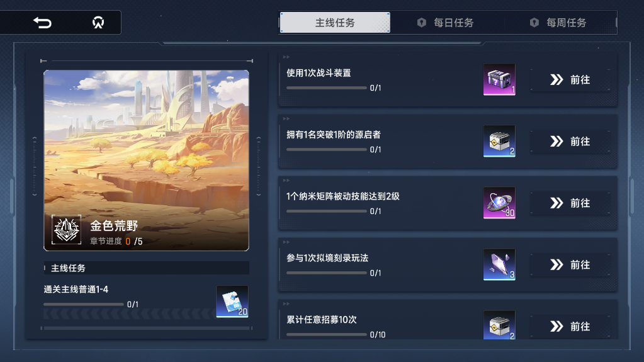Image resolution: width=644 pixels, height=362 pixels.
Task: Click 前往 for 使用1次战斗装置
Action: (x=570, y=80)
